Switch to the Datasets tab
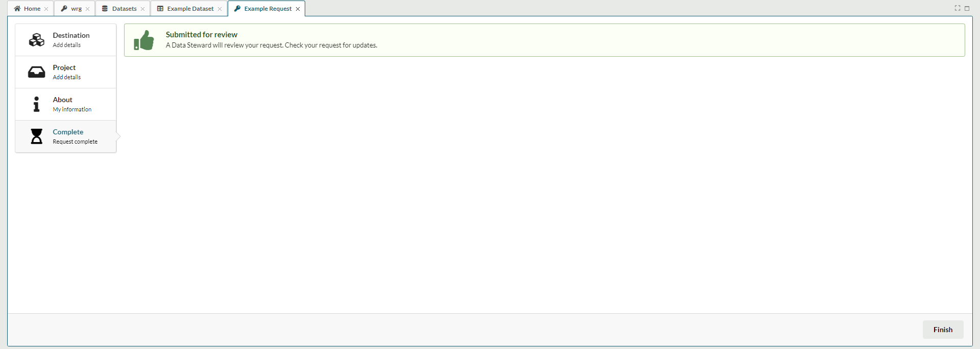The width and height of the screenshot is (980, 349). pyautogui.click(x=124, y=9)
